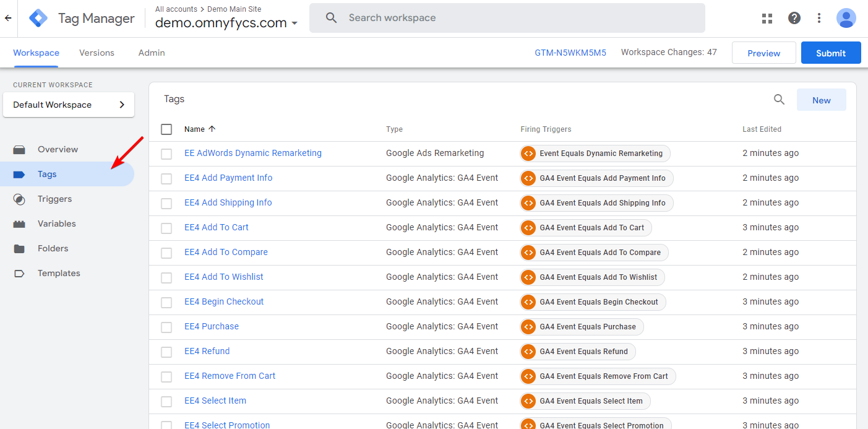Click the Tag Manager logo icon
The height and width of the screenshot is (429, 868).
(x=38, y=19)
